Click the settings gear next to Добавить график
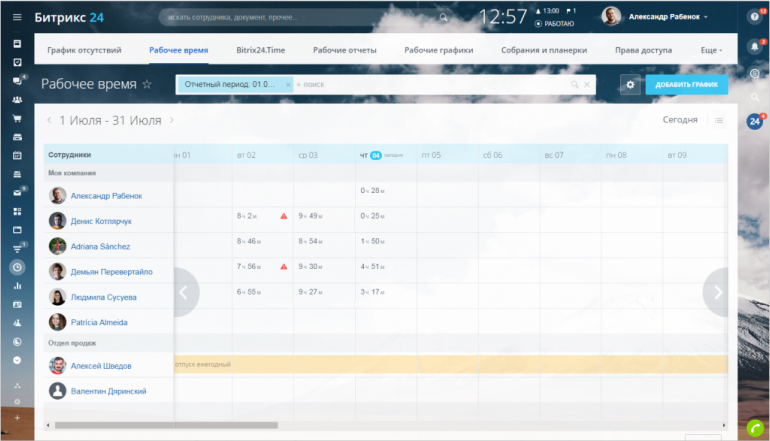Viewport: 770px width, 441px height. click(x=630, y=85)
